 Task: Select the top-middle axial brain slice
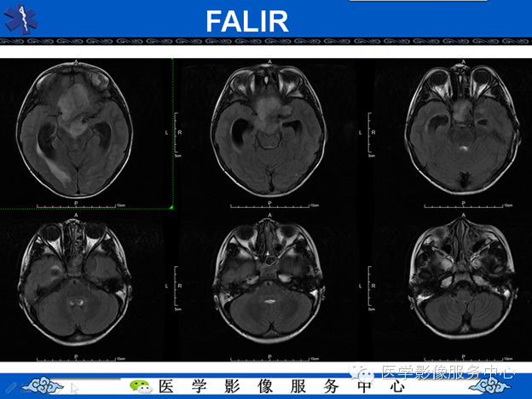click(x=269, y=130)
